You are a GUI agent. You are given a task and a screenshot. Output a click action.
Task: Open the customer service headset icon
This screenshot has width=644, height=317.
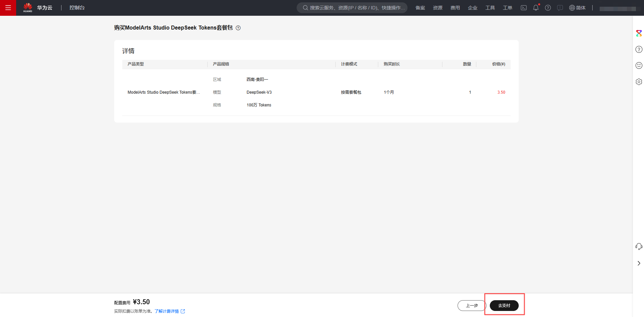(639, 247)
